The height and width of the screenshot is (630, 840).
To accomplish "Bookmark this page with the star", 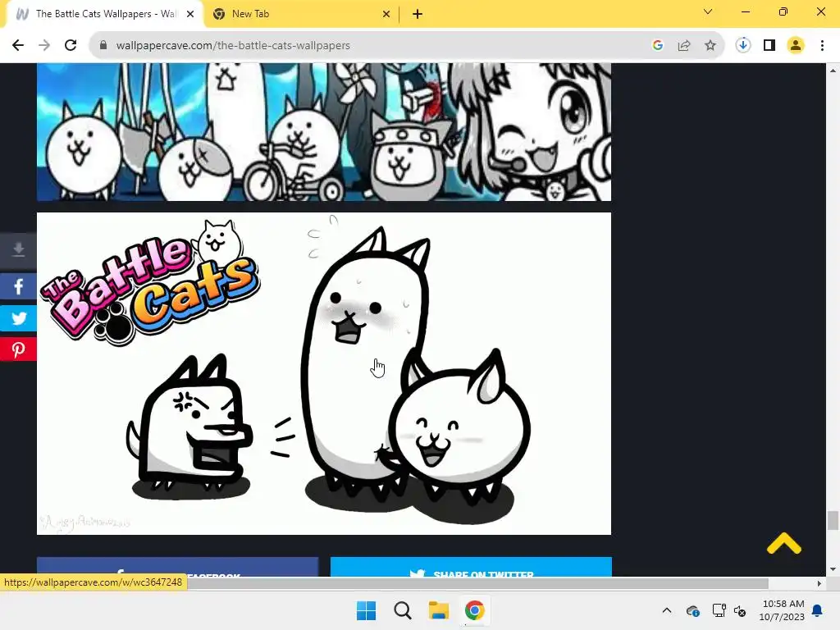I will pyautogui.click(x=710, y=46).
